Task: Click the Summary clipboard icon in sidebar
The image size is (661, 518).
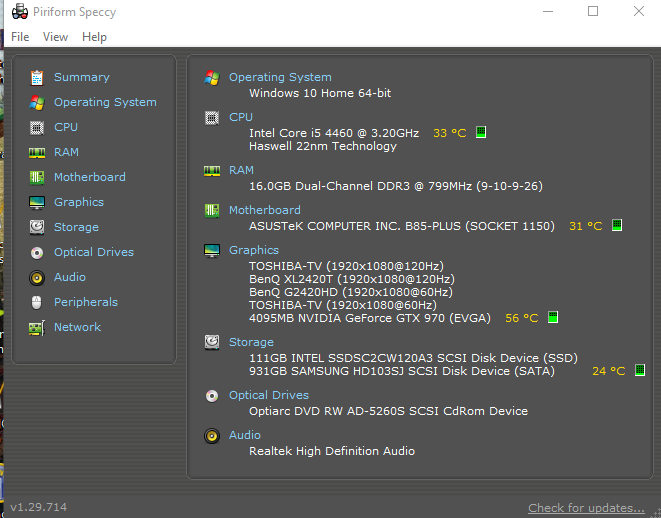Action: coord(37,78)
